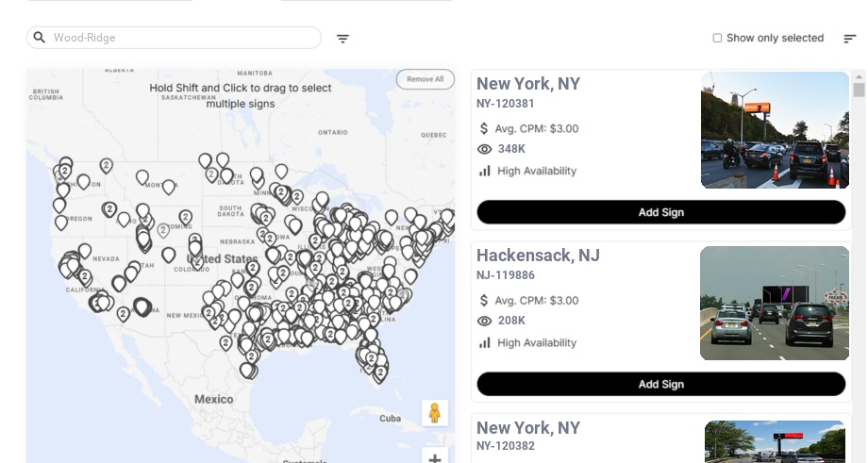
Task: Open the Hackensack billboard photo
Action: (x=775, y=303)
